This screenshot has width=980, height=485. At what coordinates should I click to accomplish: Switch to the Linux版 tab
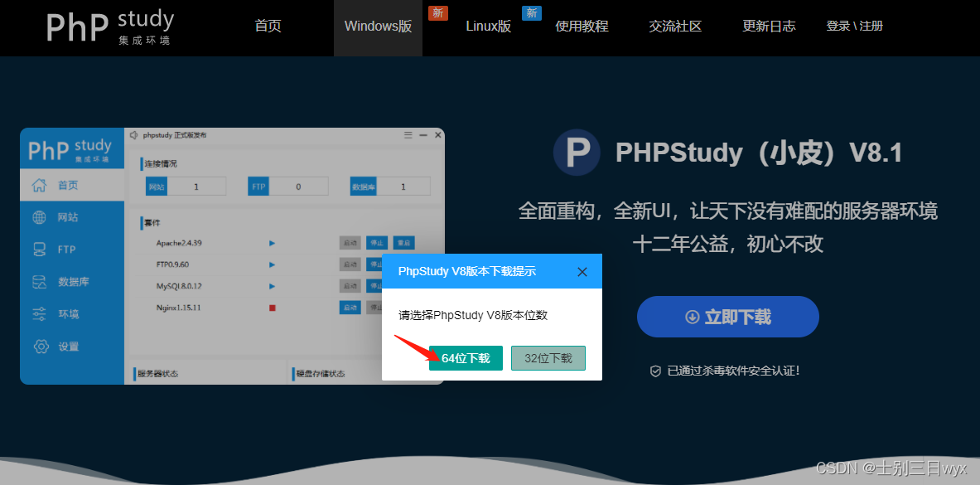point(488,26)
